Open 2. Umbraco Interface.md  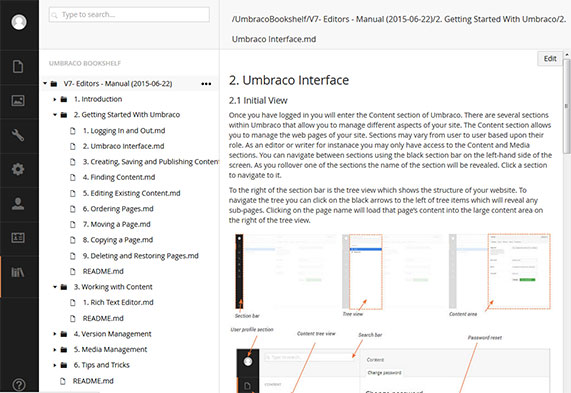click(x=123, y=146)
